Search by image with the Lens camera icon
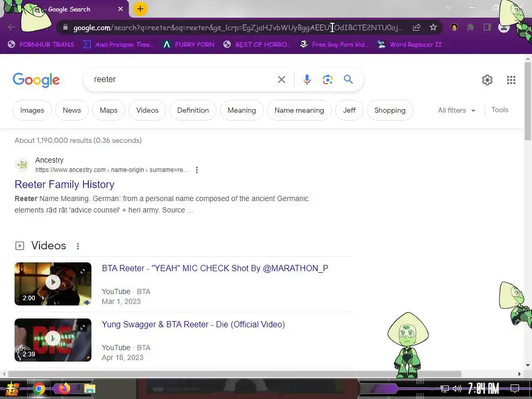 (x=327, y=79)
